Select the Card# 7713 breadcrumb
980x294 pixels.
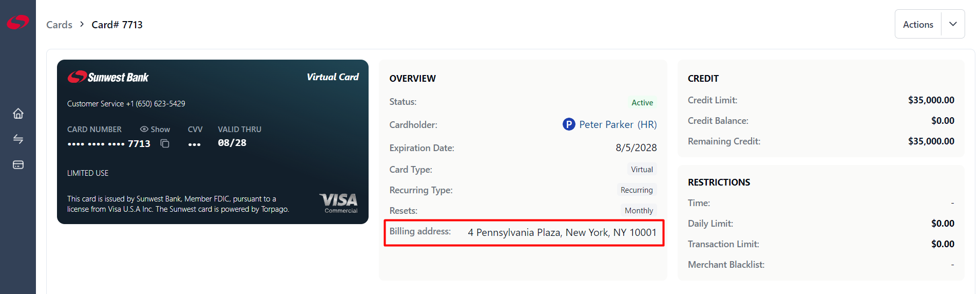click(x=117, y=25)
